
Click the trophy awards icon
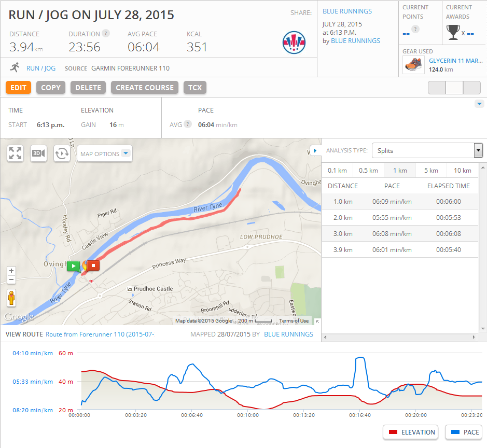(x=452, y=33)
